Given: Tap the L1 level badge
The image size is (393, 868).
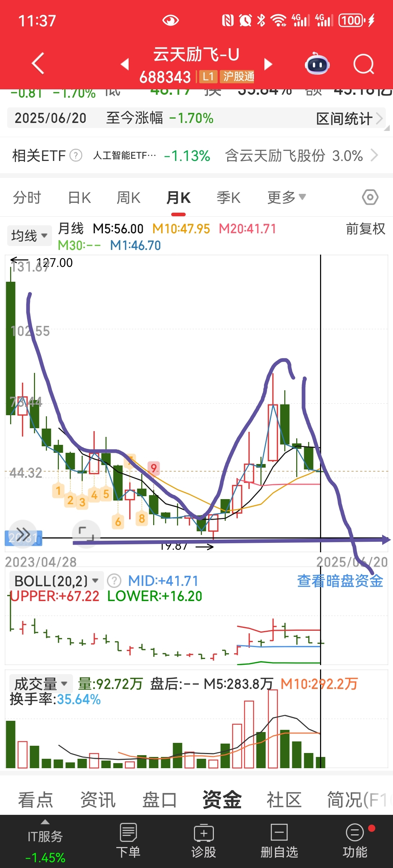Looking at the screenshot, I should [208, 77].
